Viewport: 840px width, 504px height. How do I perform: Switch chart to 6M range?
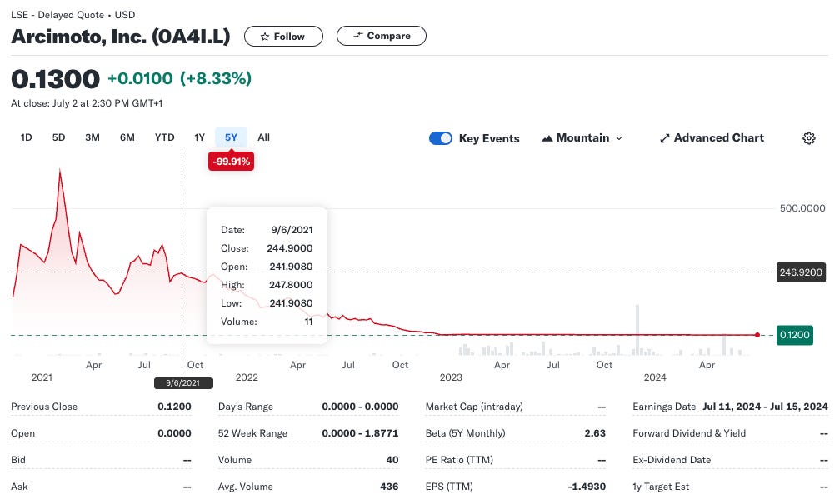coord(127,137)
